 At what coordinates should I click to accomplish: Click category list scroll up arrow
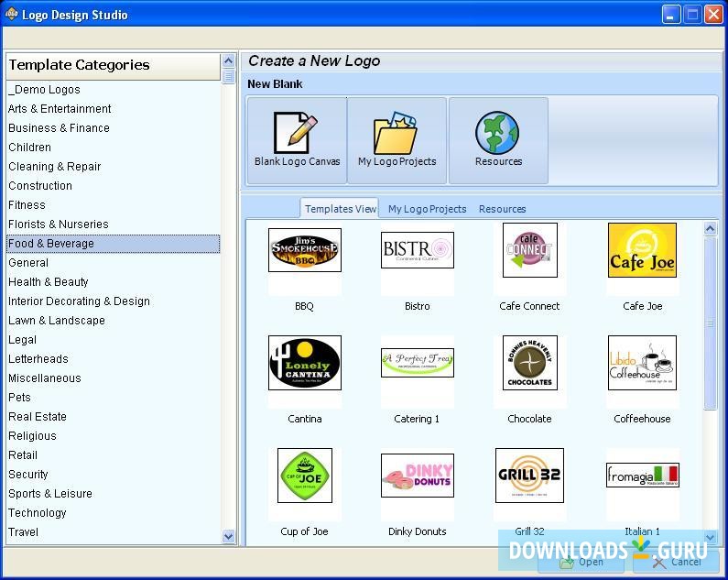228,60
